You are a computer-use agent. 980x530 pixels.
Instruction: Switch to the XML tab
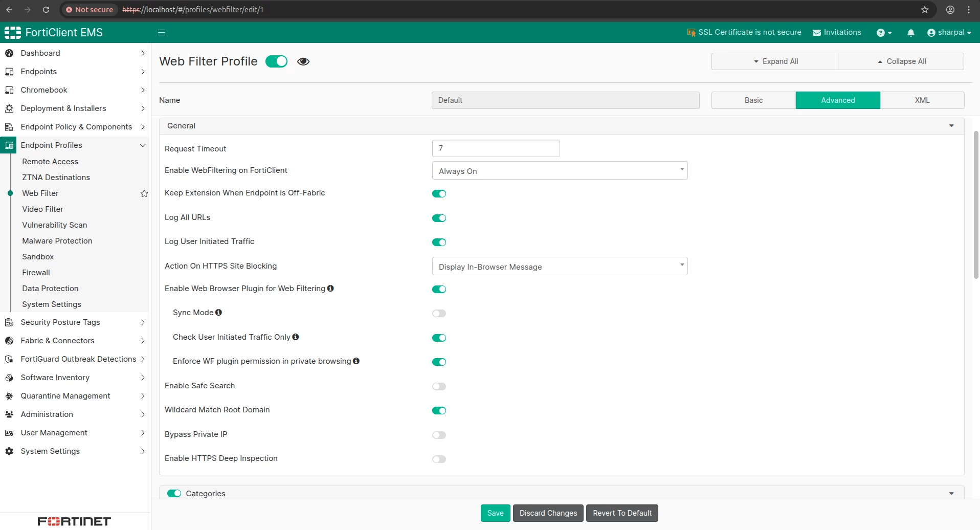click(922, 100)
